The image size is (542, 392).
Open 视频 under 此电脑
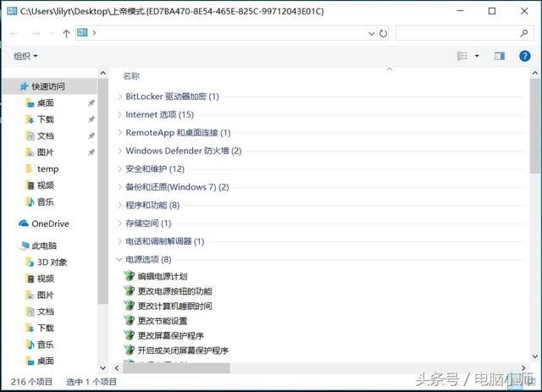(45, 279)
